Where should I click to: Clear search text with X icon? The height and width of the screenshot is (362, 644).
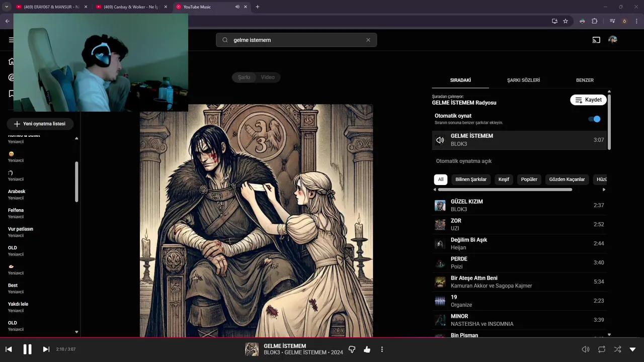pyautogui.click(x=368, y=40)
